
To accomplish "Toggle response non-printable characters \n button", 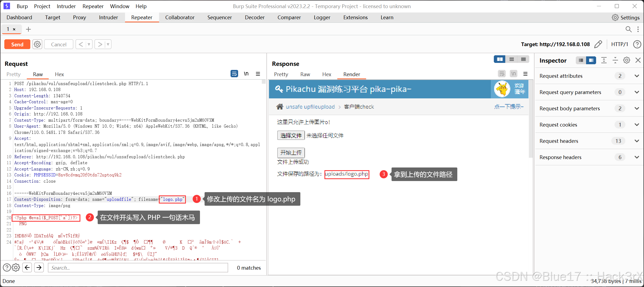I will 513,74.
